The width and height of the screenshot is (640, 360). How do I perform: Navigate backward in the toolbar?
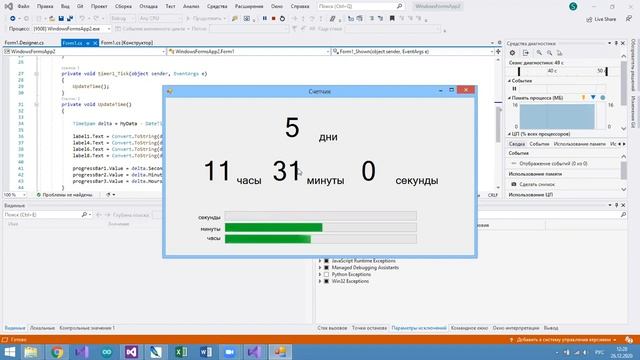click(13, 18)
